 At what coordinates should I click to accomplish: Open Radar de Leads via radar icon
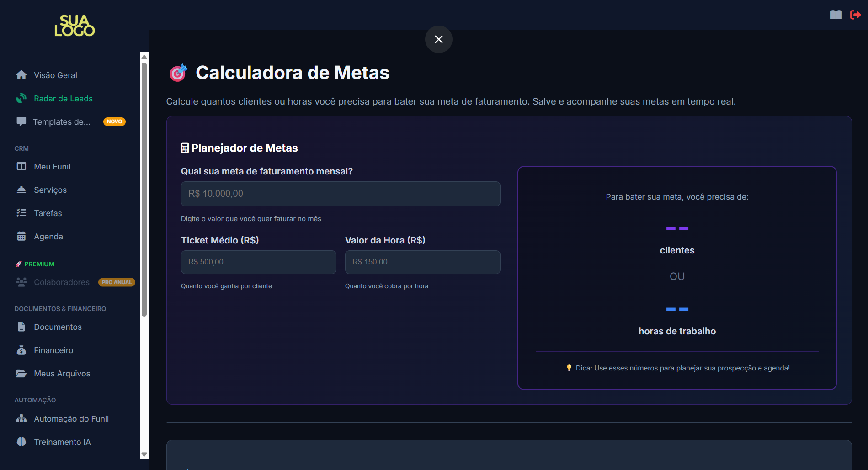[21, 98]
